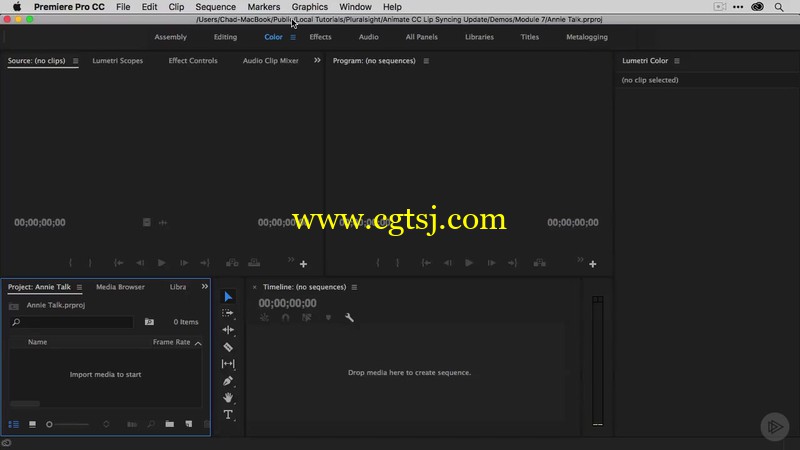Toggle snap magnet in timeline
This screenshot has width=800, height=450.
285,317
